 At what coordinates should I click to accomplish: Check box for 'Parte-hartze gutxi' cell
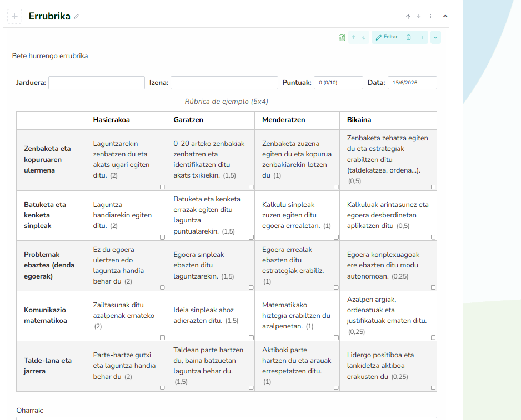click(x=162, y=388)
